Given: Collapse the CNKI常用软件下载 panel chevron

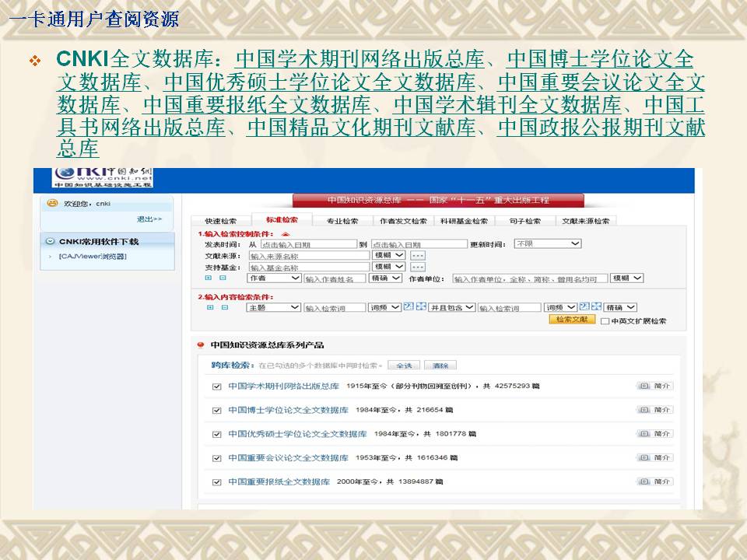Looking at the screenshot, I should tap(51, 242).
